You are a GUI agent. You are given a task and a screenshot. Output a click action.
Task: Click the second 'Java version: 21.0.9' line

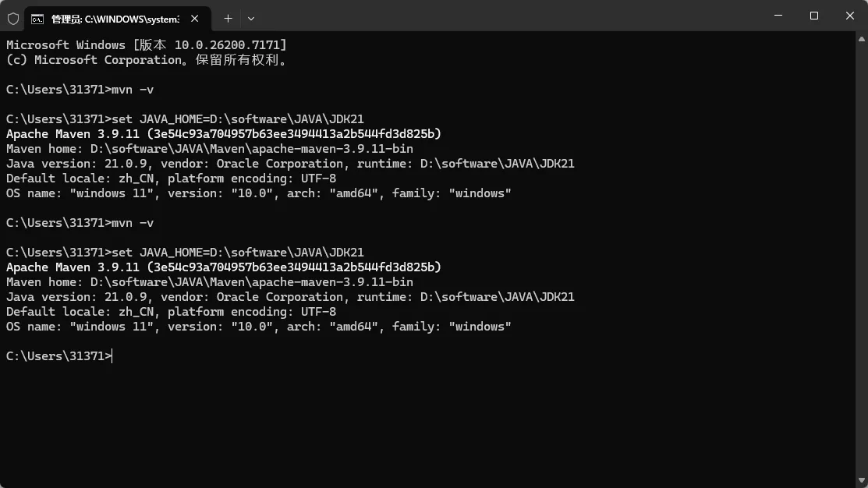pos(290,297)
